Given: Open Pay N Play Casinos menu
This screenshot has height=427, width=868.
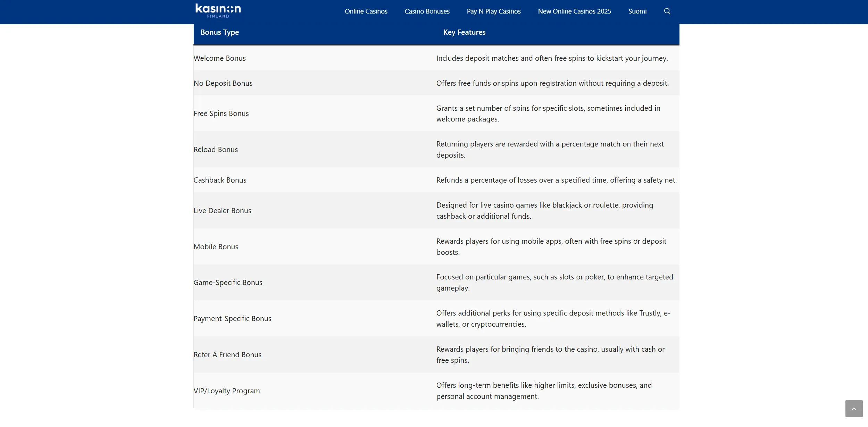Looking at the screenshot, I should tap(494, 11).
